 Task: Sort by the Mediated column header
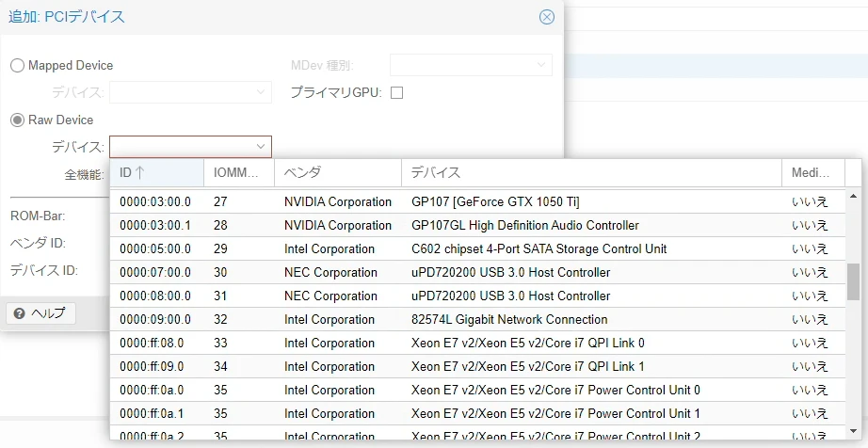pyautogui.click(x=813, y=172)
